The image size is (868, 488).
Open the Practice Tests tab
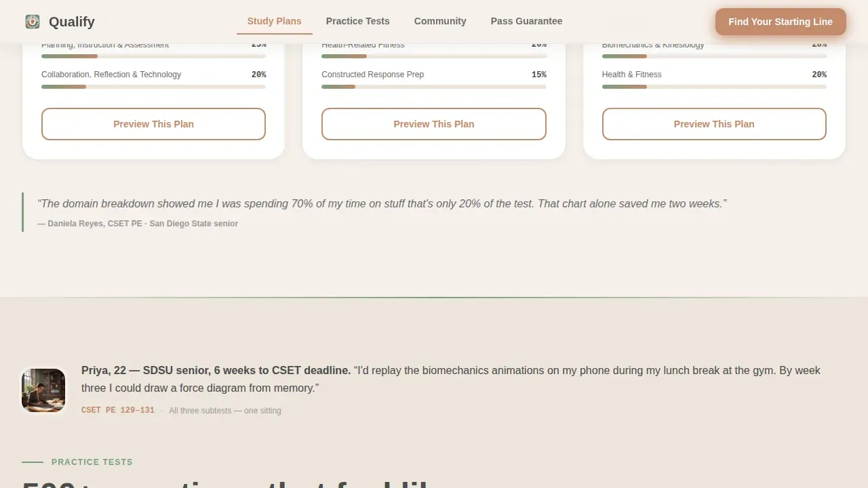358,21
